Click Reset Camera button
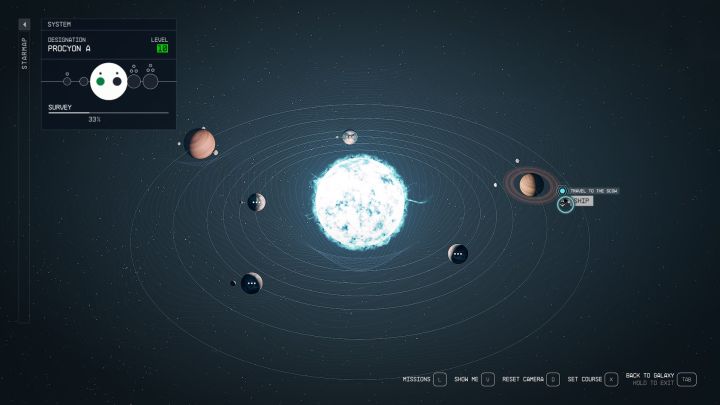The height and width of the screenshot is (405, 720). pos(553,380)
